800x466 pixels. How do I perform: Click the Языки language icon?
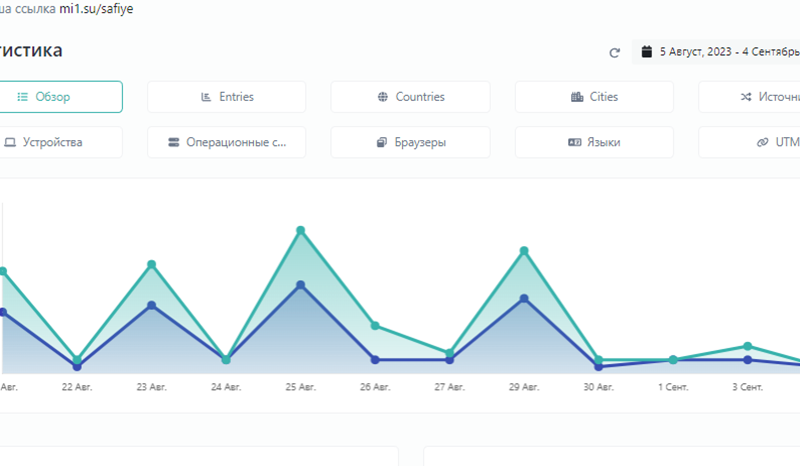pos(575,142)
